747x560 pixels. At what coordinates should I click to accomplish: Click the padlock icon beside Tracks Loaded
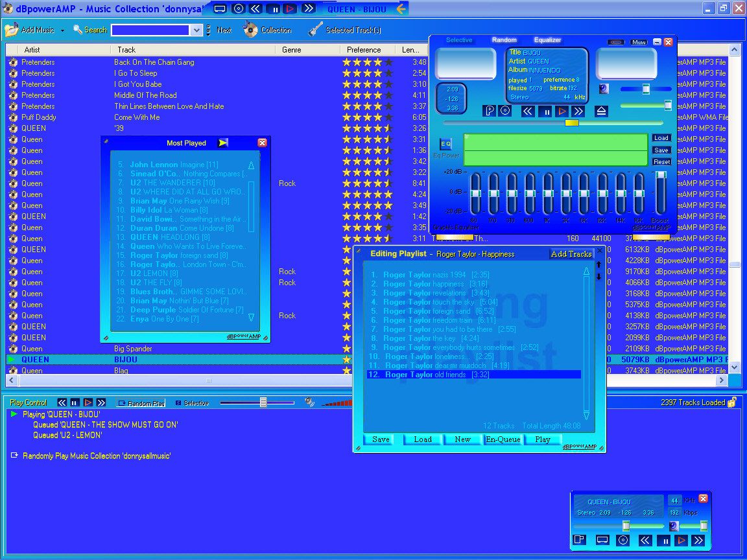click(x=732, y=402)
